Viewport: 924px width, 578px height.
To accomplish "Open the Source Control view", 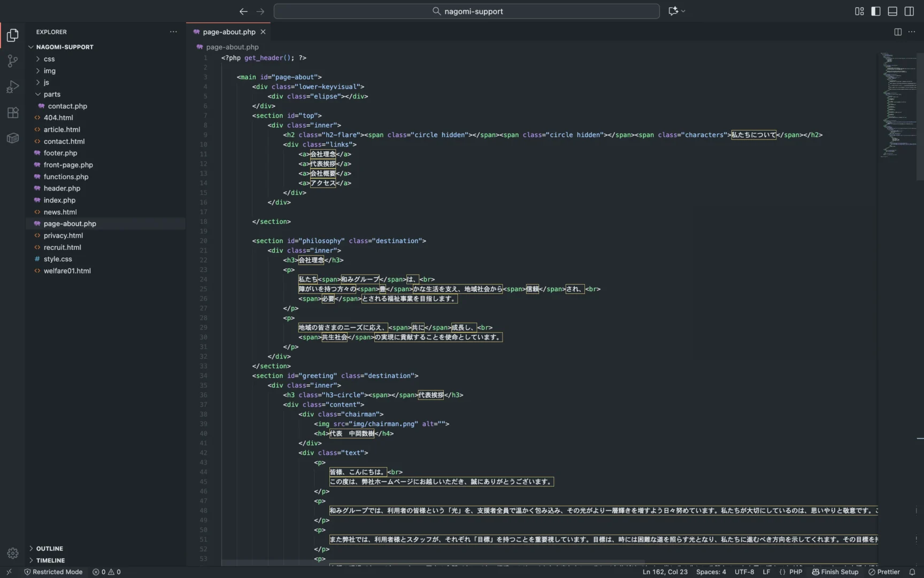I will 12,61.
